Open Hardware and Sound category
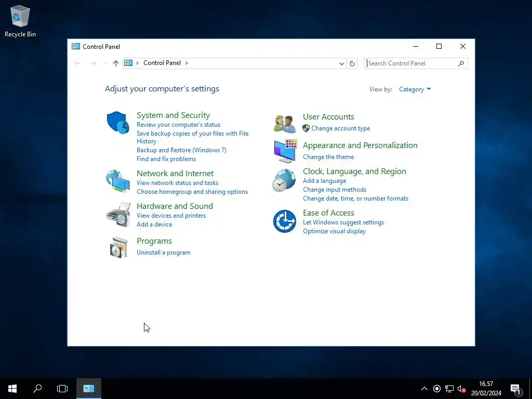This screenshot has width=532, height=399. click(175, 206)
